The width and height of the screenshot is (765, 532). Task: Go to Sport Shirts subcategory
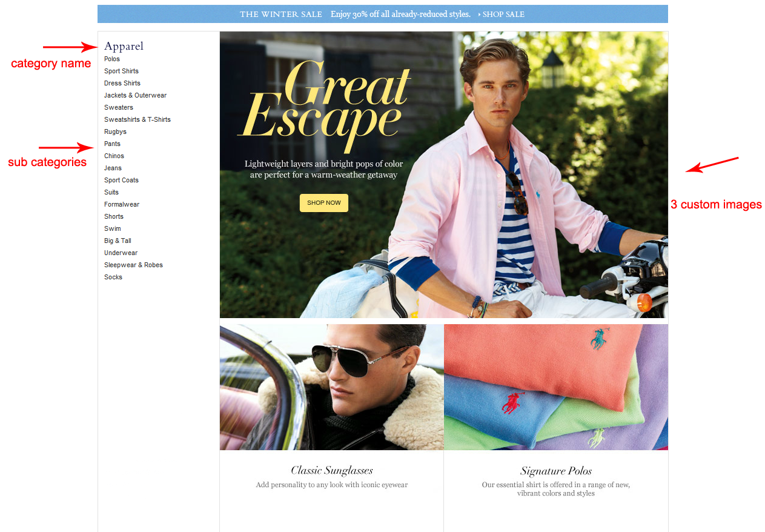tap(121, 71)
